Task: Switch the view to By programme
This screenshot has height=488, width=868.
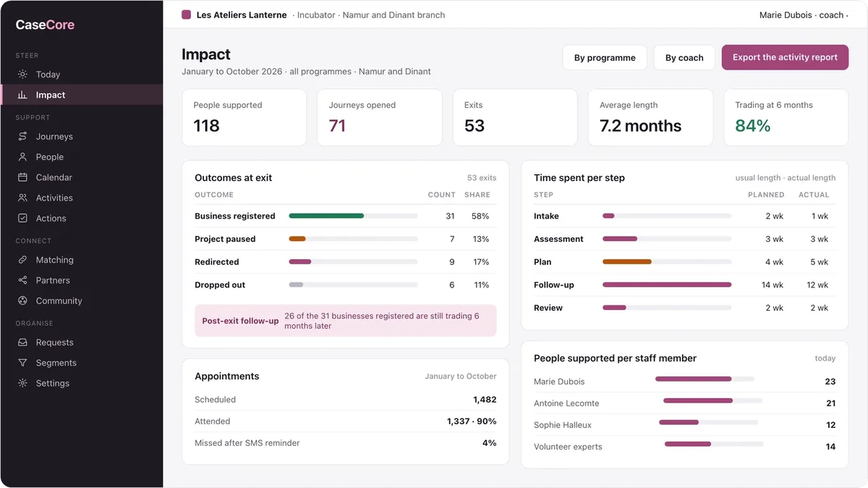Action: 605,58
